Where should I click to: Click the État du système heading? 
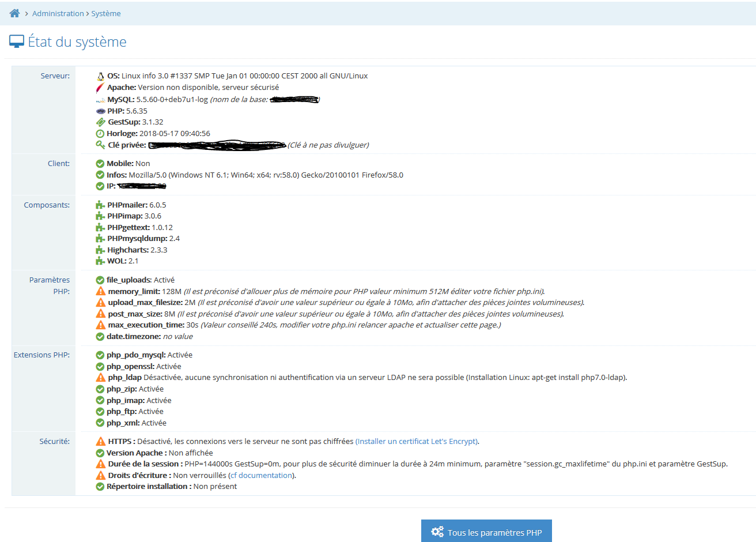[77, 42]
